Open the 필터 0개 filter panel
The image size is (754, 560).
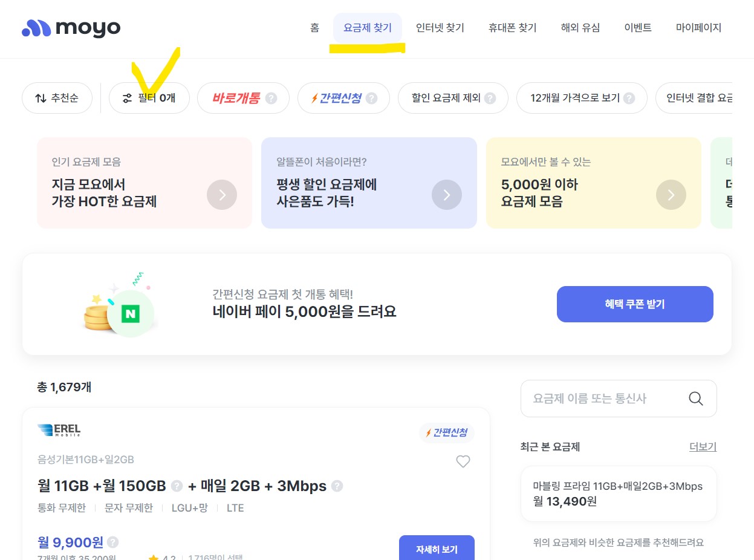(149, 97)
